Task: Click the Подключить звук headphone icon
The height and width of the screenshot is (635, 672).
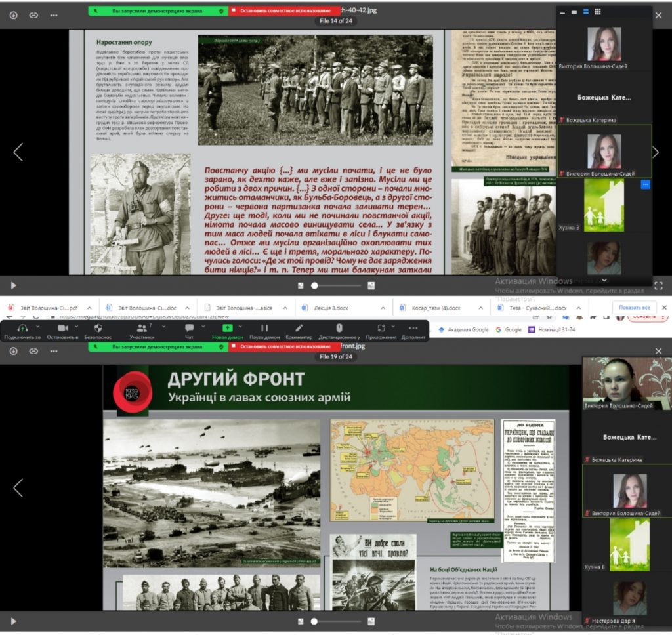Action: (x=22, y=328)
